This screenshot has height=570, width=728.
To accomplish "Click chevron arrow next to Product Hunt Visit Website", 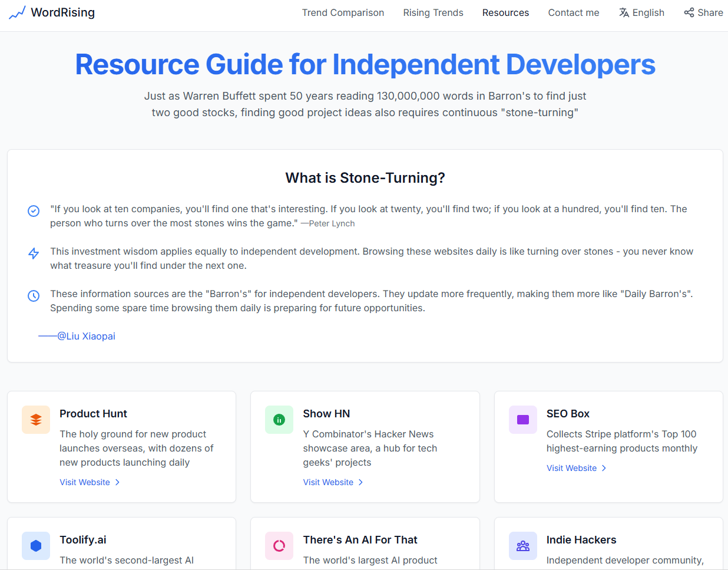I will coord(117,482).
